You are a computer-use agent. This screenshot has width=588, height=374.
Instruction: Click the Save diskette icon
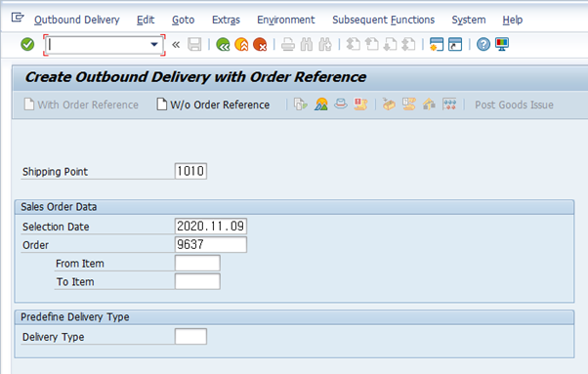click(194, 45)
